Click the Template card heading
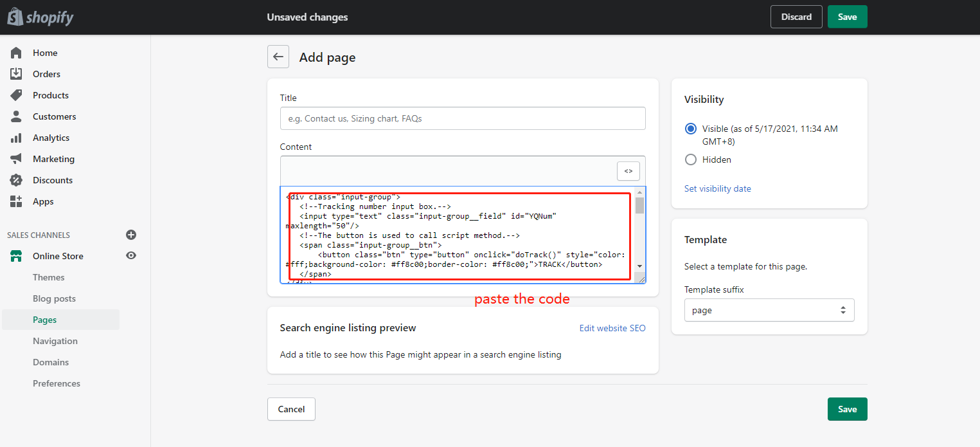Image resolution: width=980 pixels, height=447 pixels. pyautogui.click(x=705, y=240)
